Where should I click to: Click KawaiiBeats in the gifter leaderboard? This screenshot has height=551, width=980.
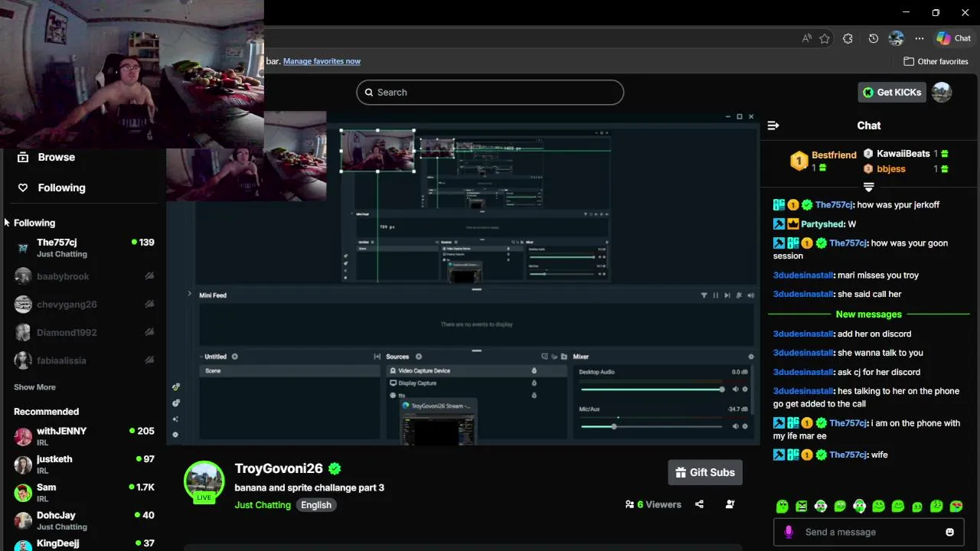[903, 154]
